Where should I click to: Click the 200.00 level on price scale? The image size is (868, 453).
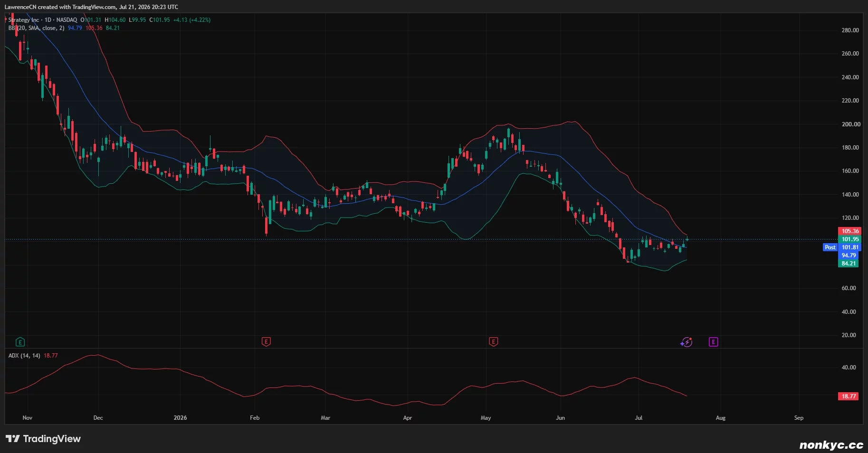pyautogui.click(x=850, y=124)
